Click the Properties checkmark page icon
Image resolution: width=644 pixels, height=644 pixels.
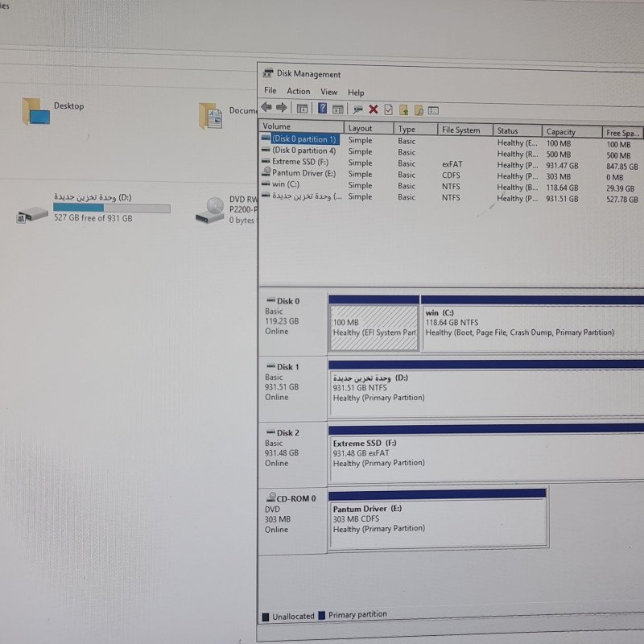click(x=388, y=109)
